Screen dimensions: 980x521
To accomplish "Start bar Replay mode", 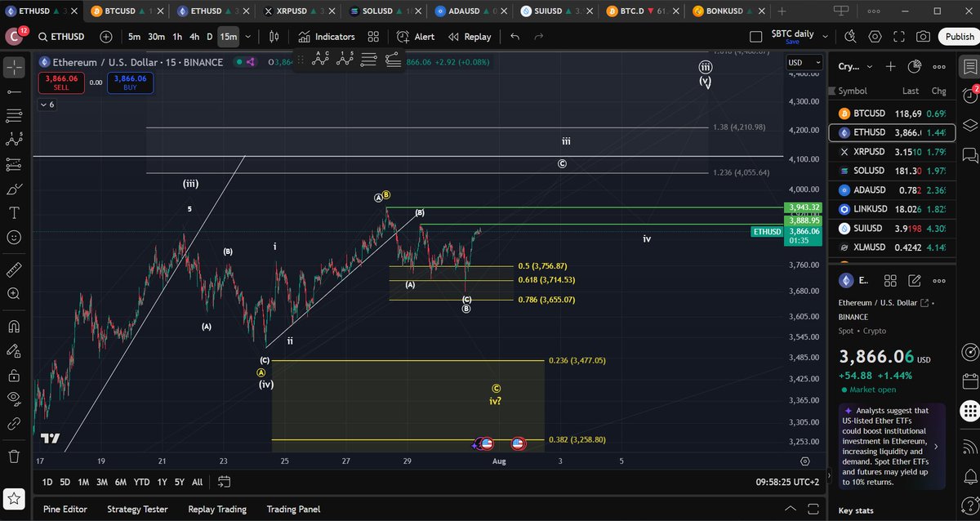I will [470, 37].
